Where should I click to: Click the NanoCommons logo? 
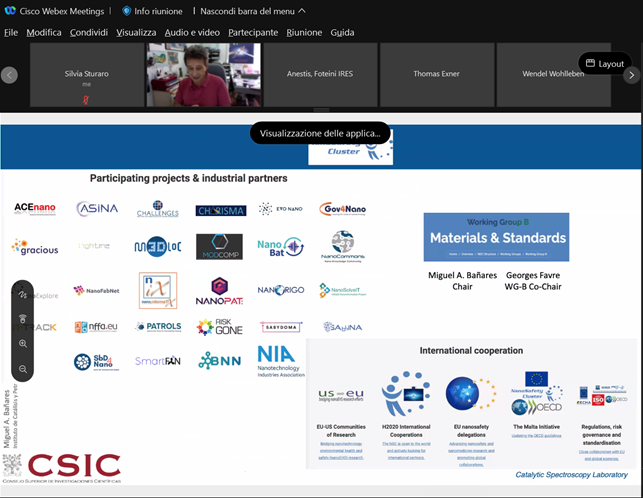(343, 246)
